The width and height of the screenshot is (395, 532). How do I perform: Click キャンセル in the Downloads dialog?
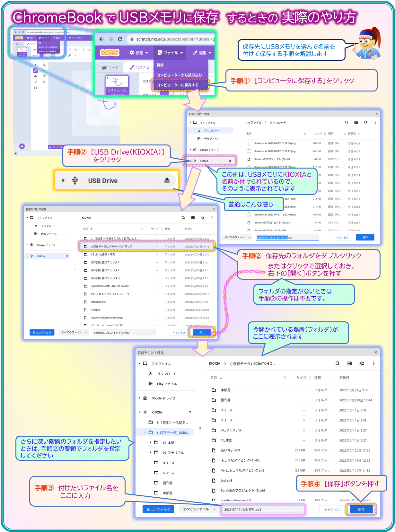point(342,237)
